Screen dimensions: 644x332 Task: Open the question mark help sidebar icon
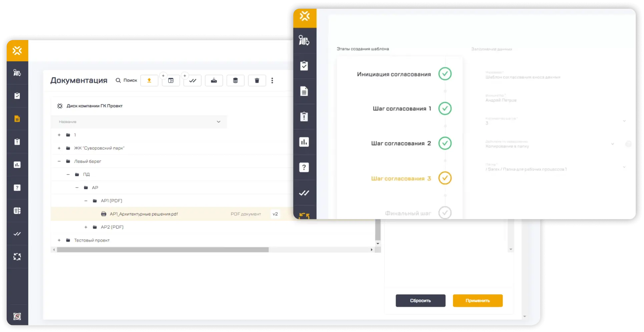(x=17, y=188)
